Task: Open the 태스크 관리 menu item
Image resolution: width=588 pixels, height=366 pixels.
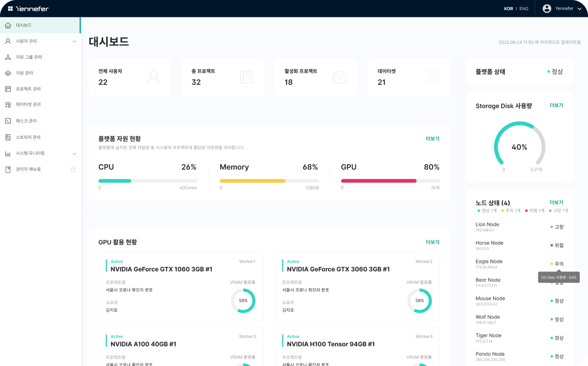Action: pos(40,121)
